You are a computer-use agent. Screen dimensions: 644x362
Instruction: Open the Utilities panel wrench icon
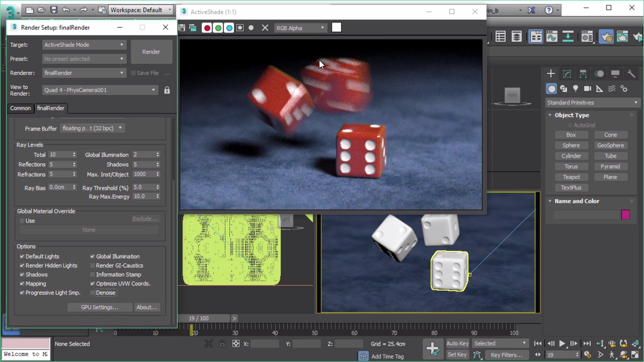click(x=631, y=74)
